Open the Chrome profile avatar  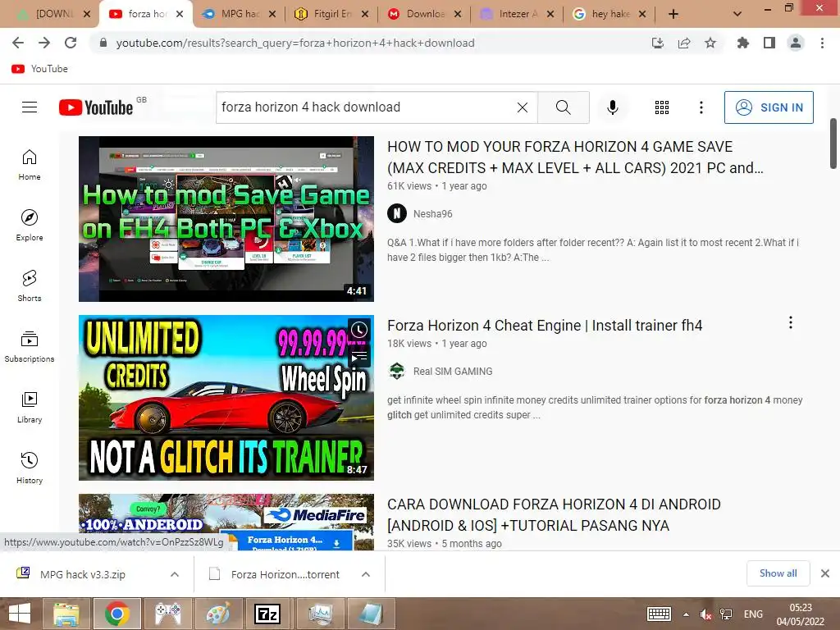click(796, 43)
